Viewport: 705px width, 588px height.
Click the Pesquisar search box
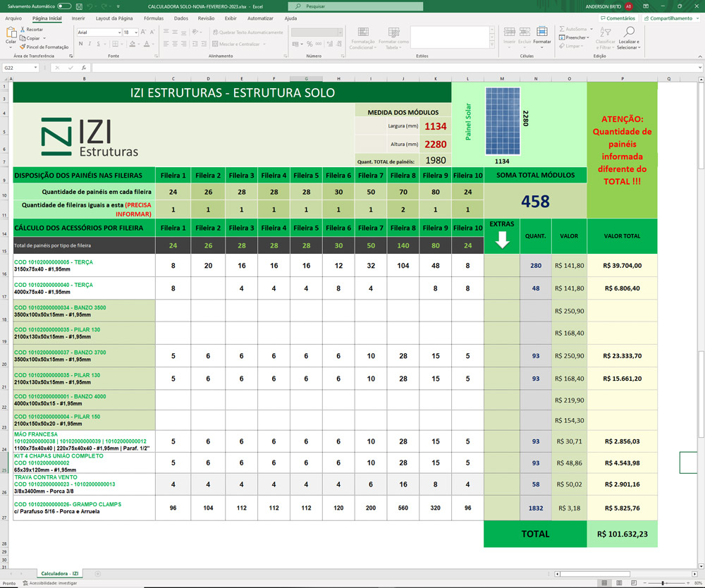355,6
